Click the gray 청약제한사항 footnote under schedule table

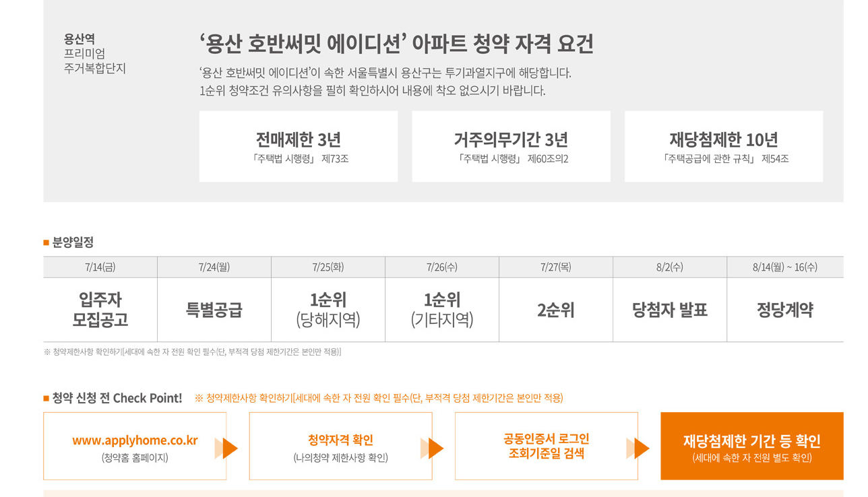(193, 352)
